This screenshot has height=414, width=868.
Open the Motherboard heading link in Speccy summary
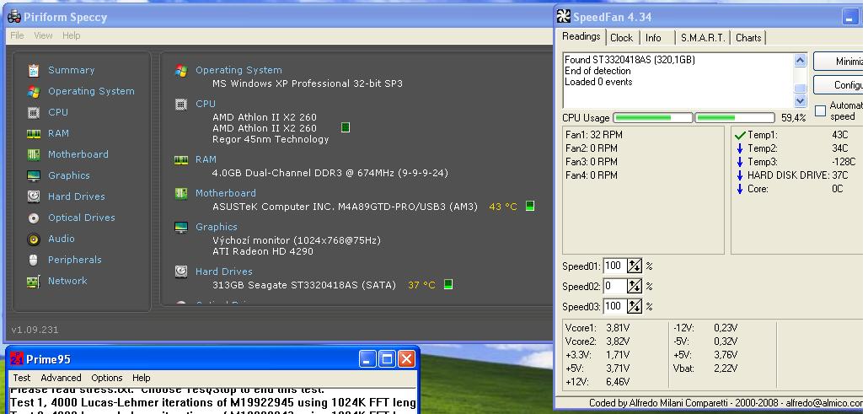point(225,193)
